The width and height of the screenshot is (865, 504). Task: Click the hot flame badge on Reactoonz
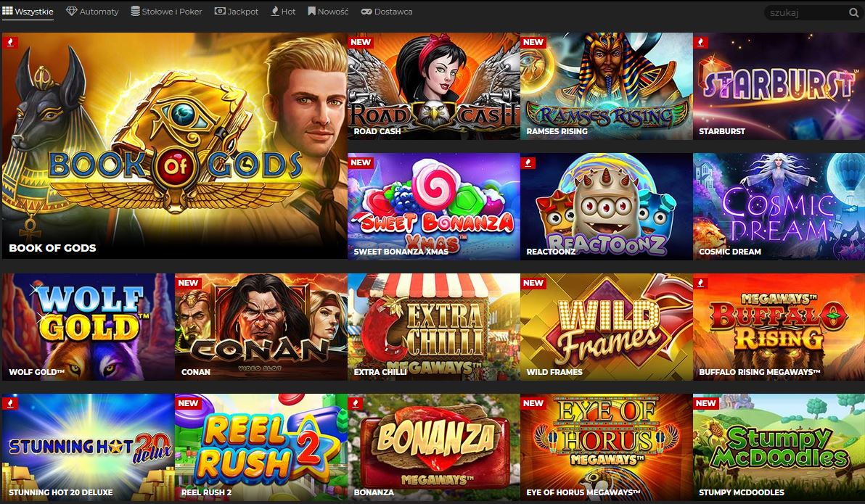(x=528, y=162)
